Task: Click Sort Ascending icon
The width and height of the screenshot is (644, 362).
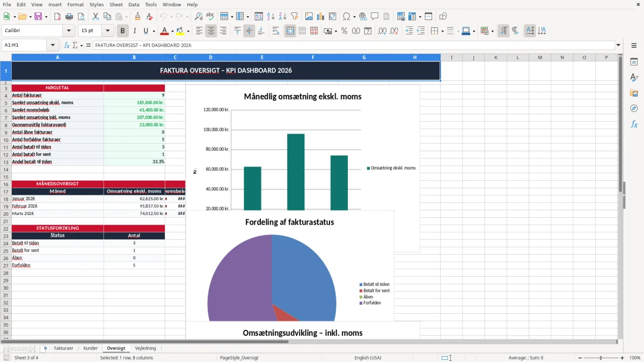Action: tap(271, 17)
